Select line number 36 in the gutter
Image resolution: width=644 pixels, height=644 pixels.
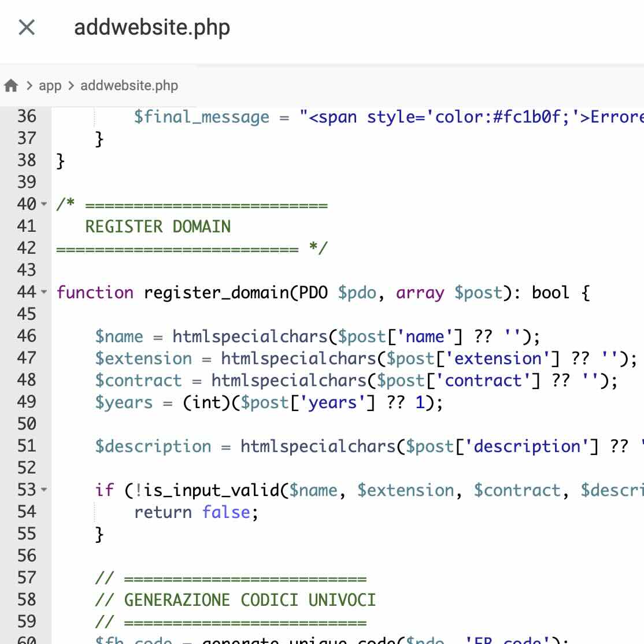click(27, 116)
